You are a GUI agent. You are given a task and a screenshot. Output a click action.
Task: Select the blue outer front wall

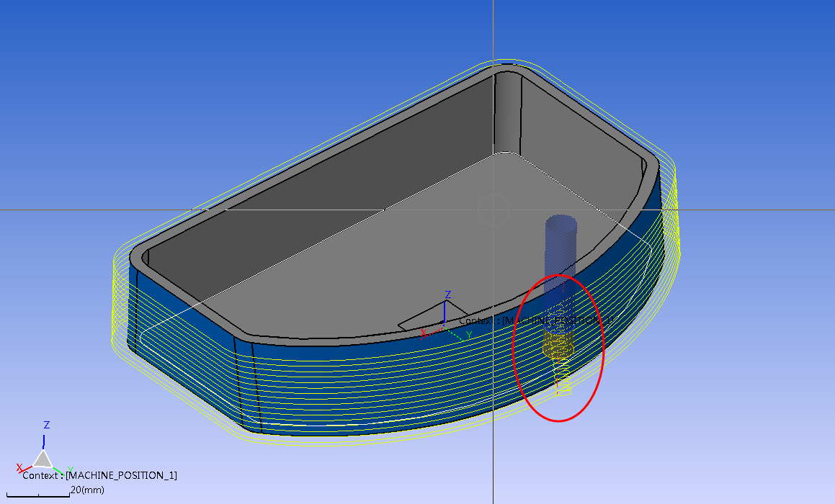[360, 389]
